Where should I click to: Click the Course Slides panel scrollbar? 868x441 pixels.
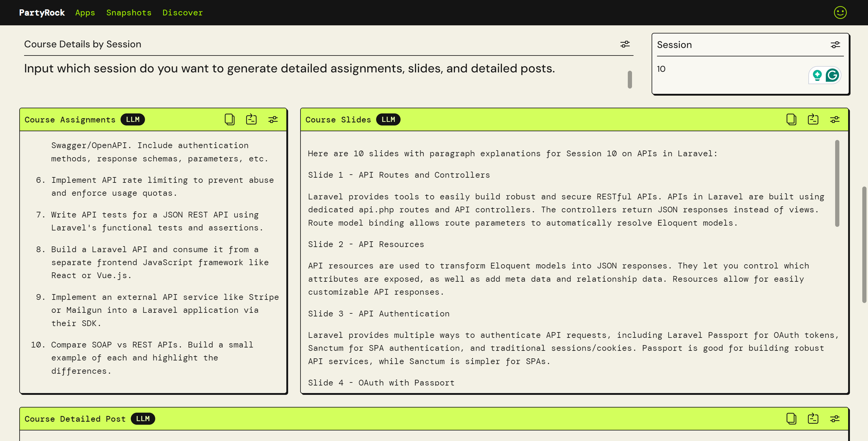pos(837,183)
